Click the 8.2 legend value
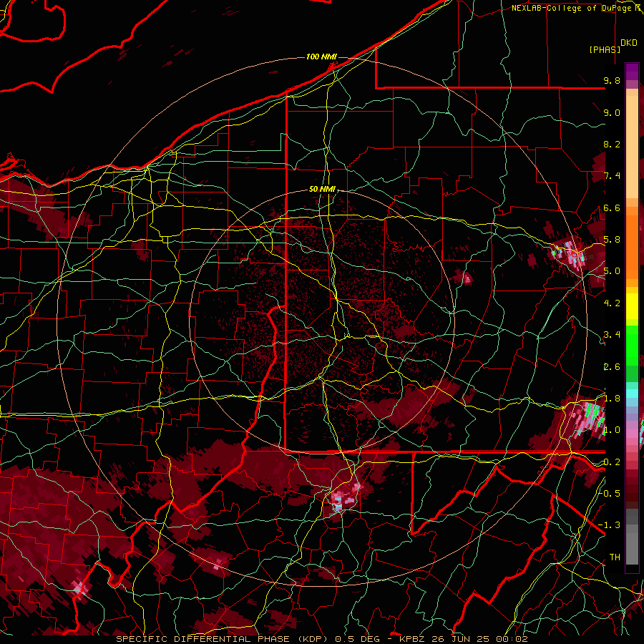The width and height of the screenshot is (644, 644). [x=612, y=144]
